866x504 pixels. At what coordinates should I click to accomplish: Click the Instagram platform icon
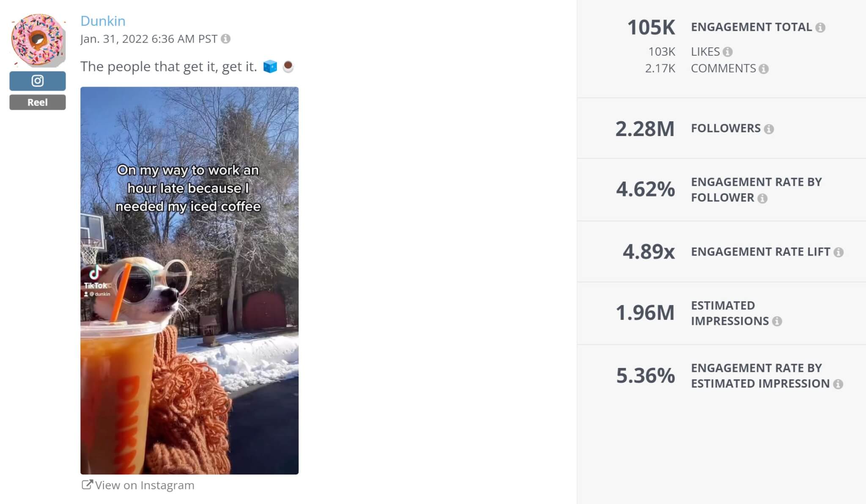tap(37, 81)
